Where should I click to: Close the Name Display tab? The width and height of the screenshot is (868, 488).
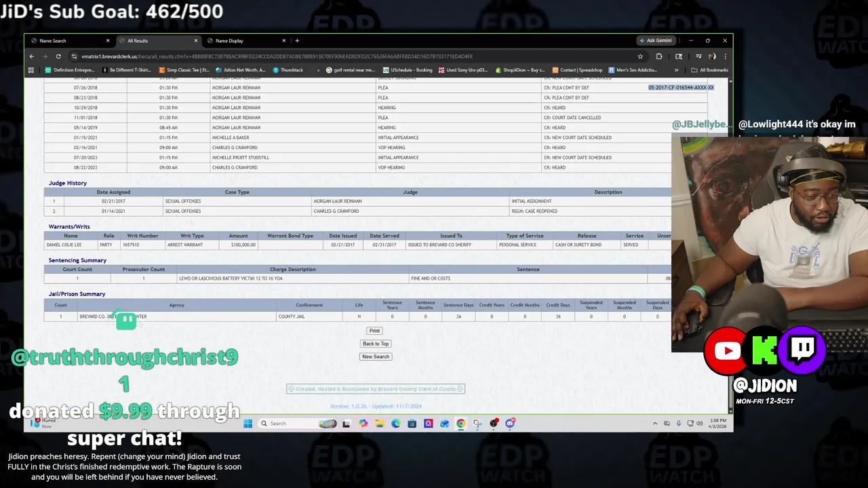pos(283,41)
